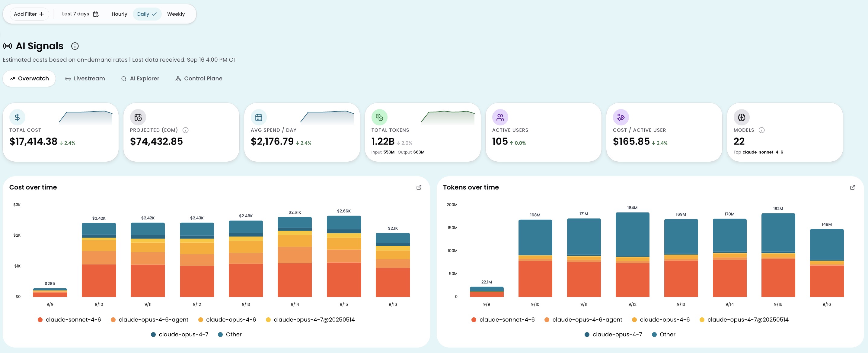Click the $285 bar for 9/9
This screenshot has height=353, width=868.
pyautogui.click(x=50, y=293)
